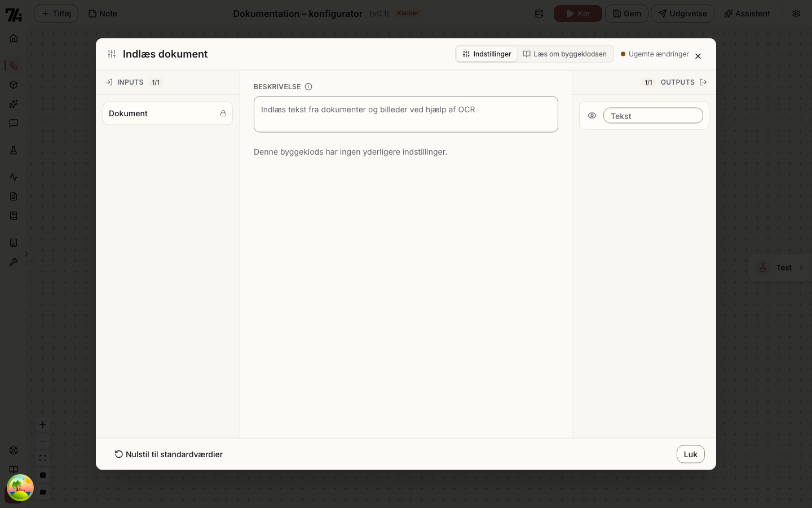Viewport: 812px width, 508px height.
Task: Zoom out the canvas with minus control
Action: coord(43,441)
